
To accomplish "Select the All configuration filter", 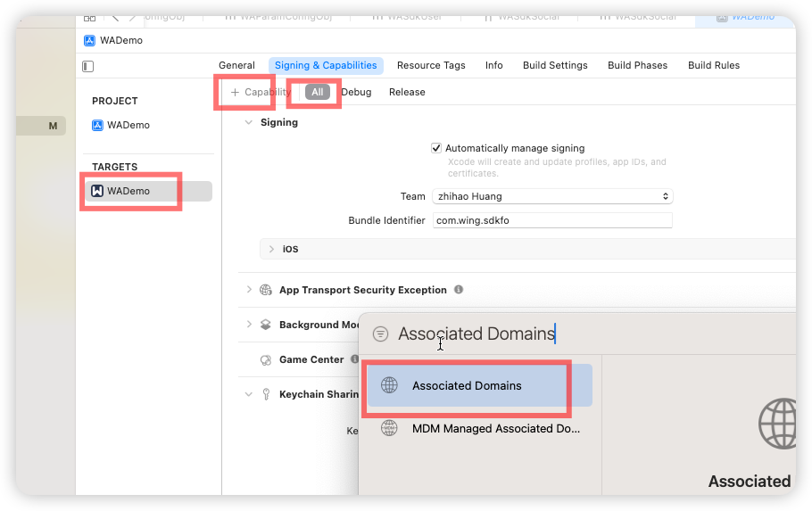I will point(318,92).
